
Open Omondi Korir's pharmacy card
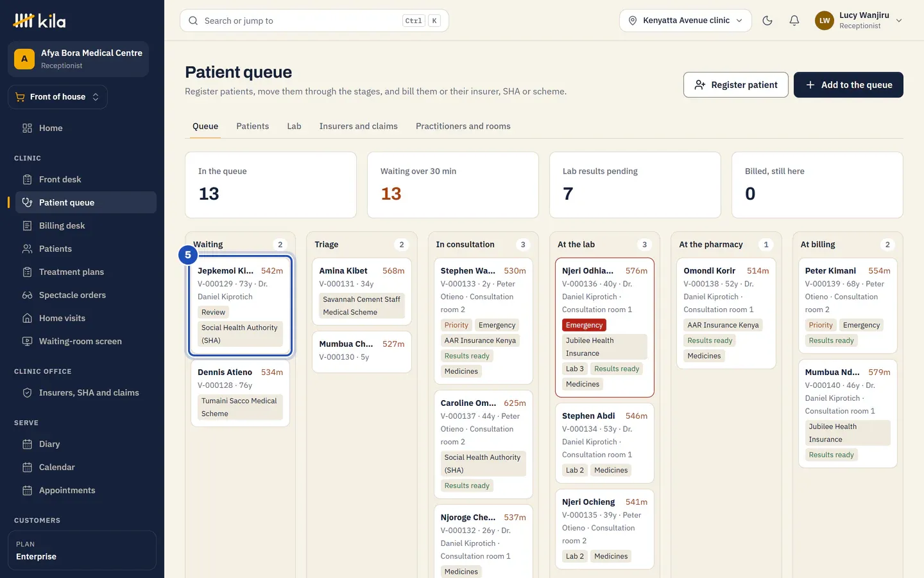(726, 313)
